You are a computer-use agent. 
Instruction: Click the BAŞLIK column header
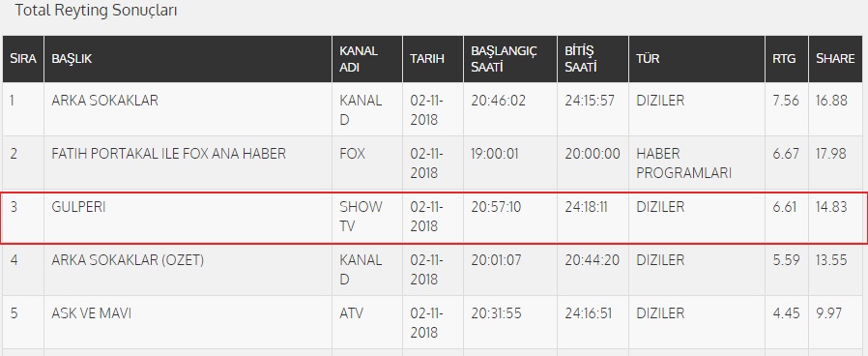188,59
